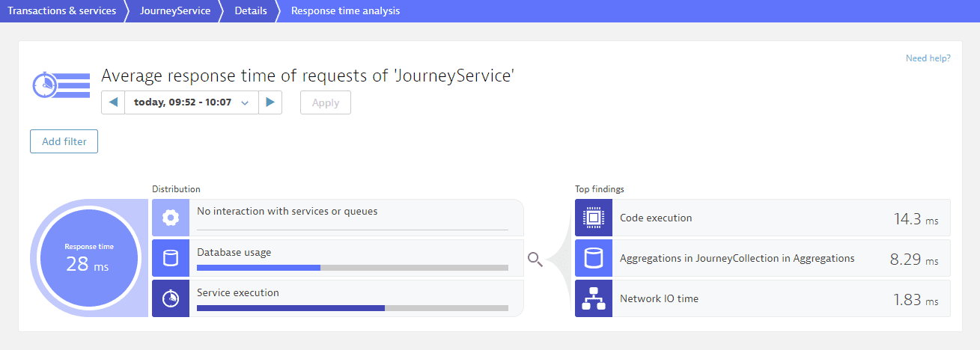Advance to the next time frame
The width and height of the screenshot is (980, 350).
(x=270, y=102)
